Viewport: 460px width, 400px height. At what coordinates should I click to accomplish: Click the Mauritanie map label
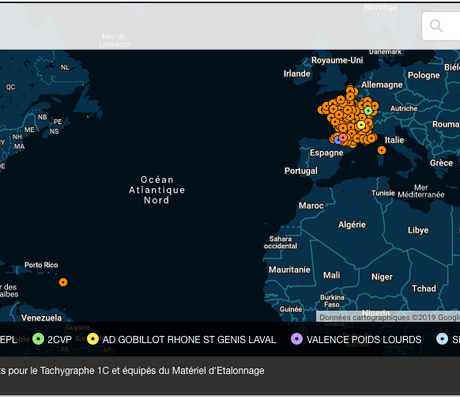tap(289, 270)
